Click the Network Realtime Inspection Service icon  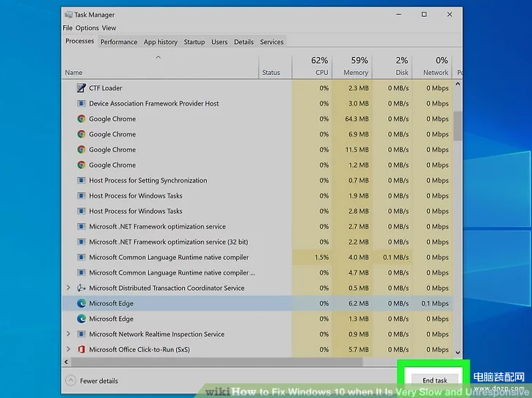pos(81,334)
